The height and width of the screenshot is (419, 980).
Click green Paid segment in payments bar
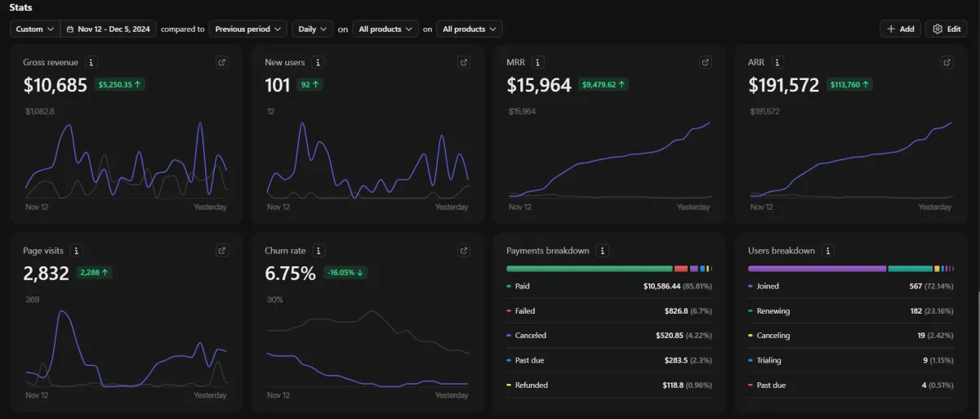tap(589, 268)
